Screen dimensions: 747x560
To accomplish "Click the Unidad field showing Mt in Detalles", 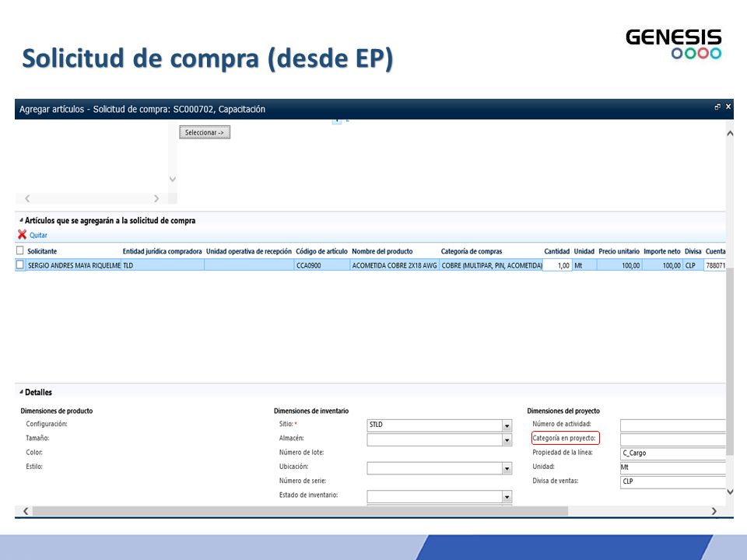I will [x=672, y=467].
